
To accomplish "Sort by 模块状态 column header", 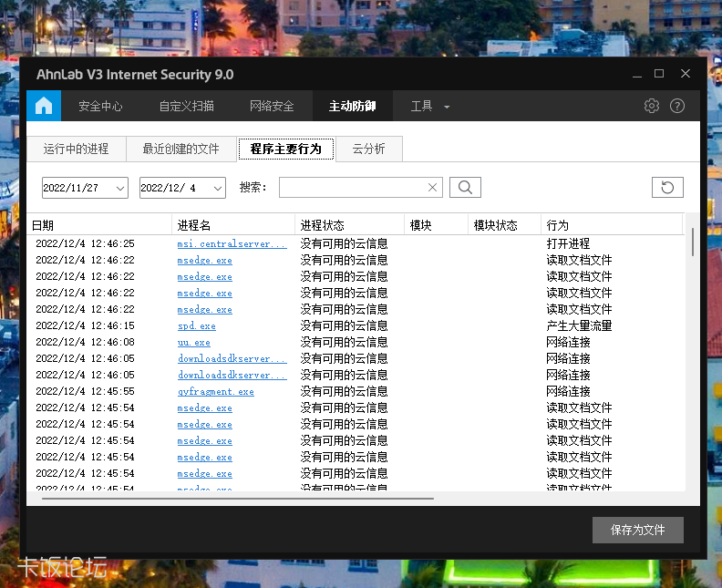I will (505, 225).
